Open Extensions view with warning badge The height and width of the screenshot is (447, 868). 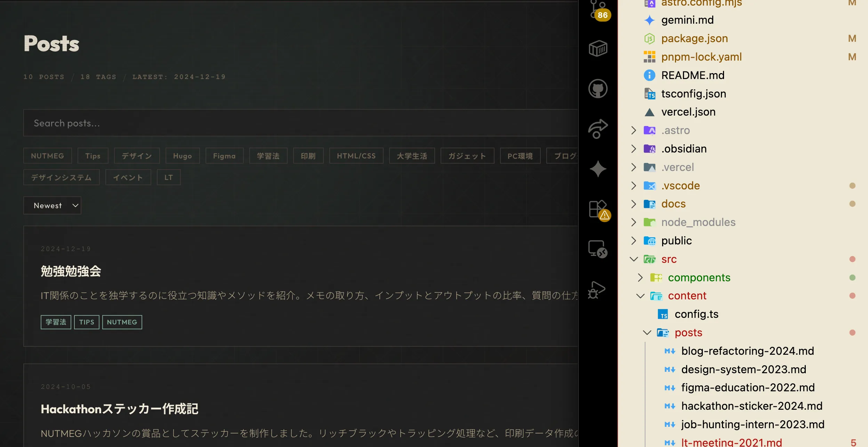598,209
